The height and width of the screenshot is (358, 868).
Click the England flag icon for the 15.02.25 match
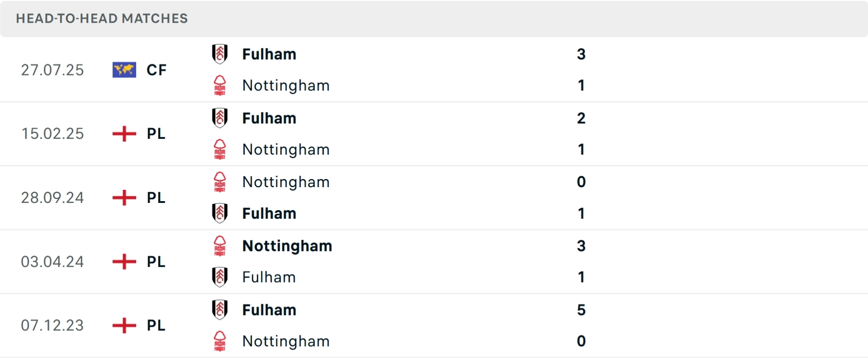coord(124,134)
